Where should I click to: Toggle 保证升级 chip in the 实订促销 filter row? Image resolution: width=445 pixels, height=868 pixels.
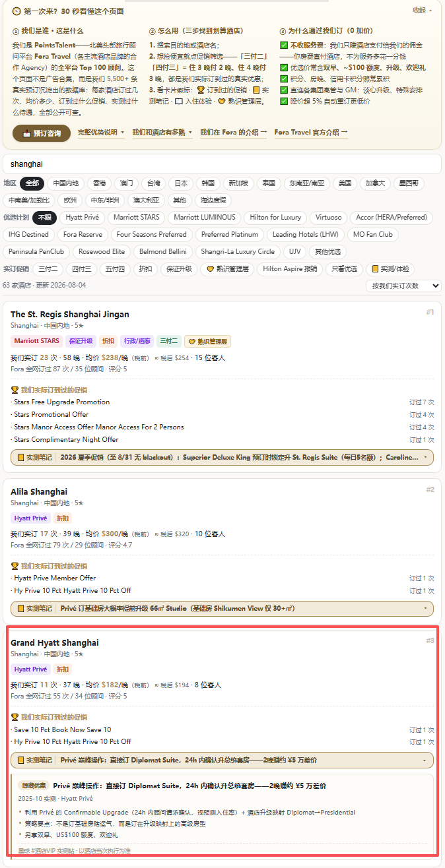click(x=179, y=268)
